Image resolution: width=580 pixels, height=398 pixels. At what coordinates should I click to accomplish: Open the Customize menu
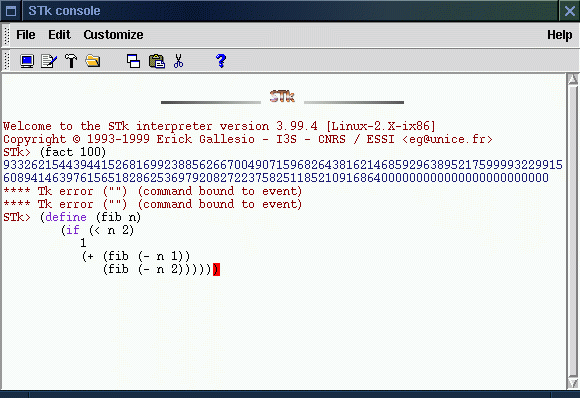113,35
